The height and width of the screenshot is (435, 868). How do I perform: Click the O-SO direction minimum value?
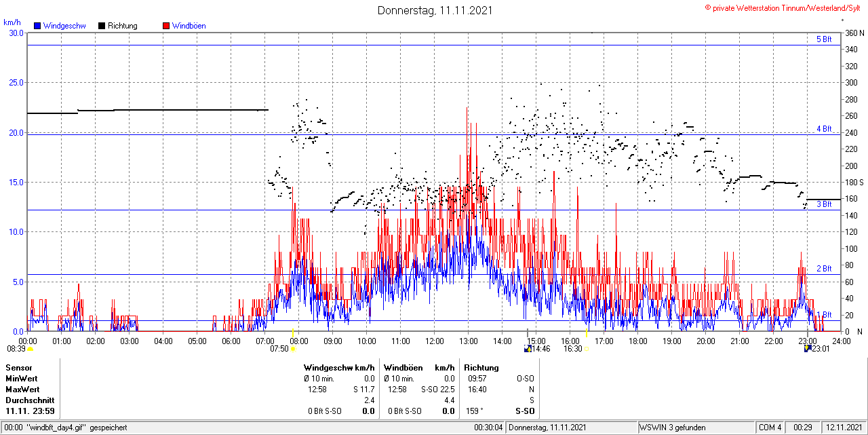click(526, 378)
